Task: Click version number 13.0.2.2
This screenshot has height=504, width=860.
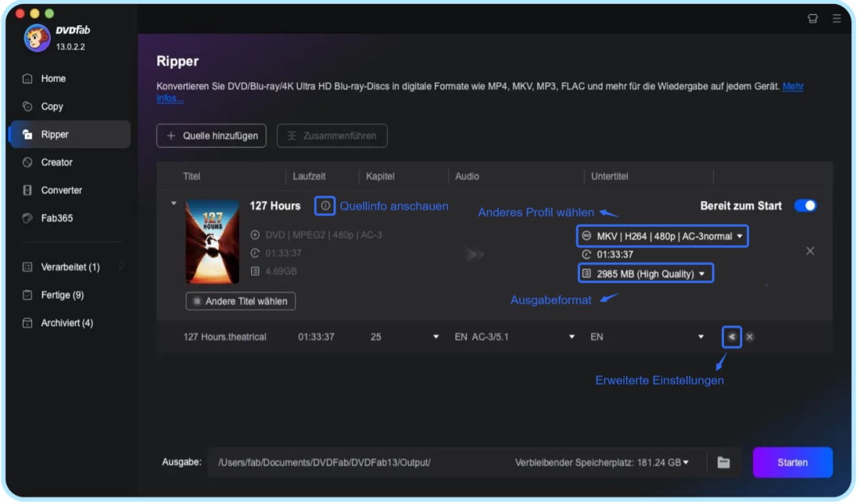Action: click(x=70, y=47)
